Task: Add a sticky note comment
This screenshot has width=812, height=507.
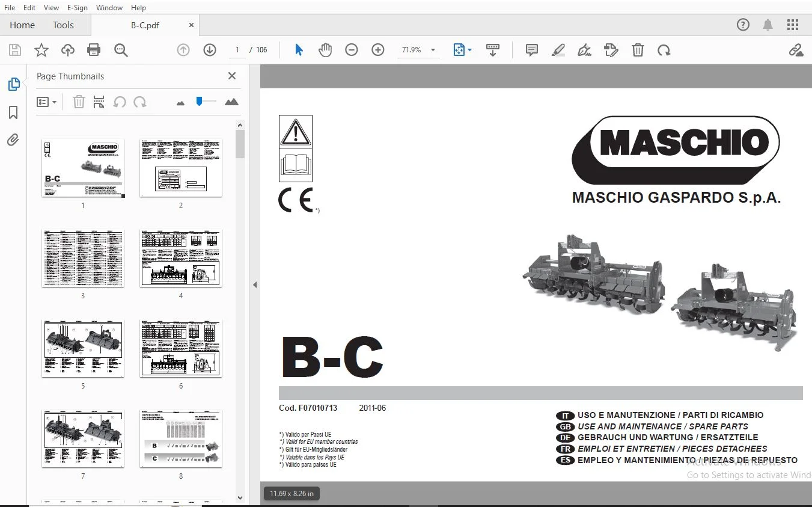Action: (532, 50)
